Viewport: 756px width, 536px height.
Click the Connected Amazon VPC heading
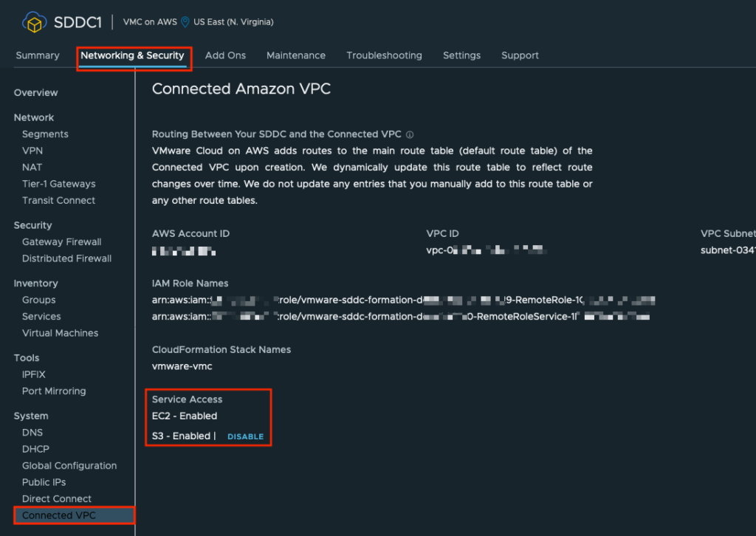click(x=241, y=89)
